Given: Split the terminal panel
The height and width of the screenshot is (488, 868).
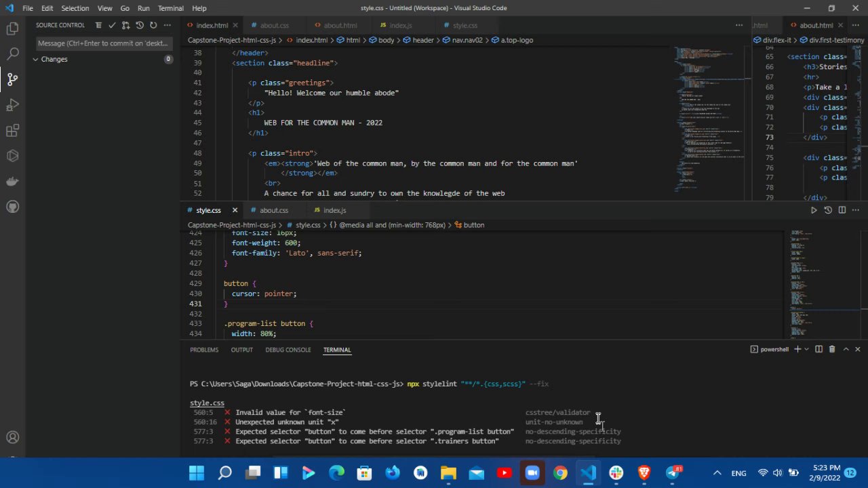Looking at the screenshot, I should point(818,350).
